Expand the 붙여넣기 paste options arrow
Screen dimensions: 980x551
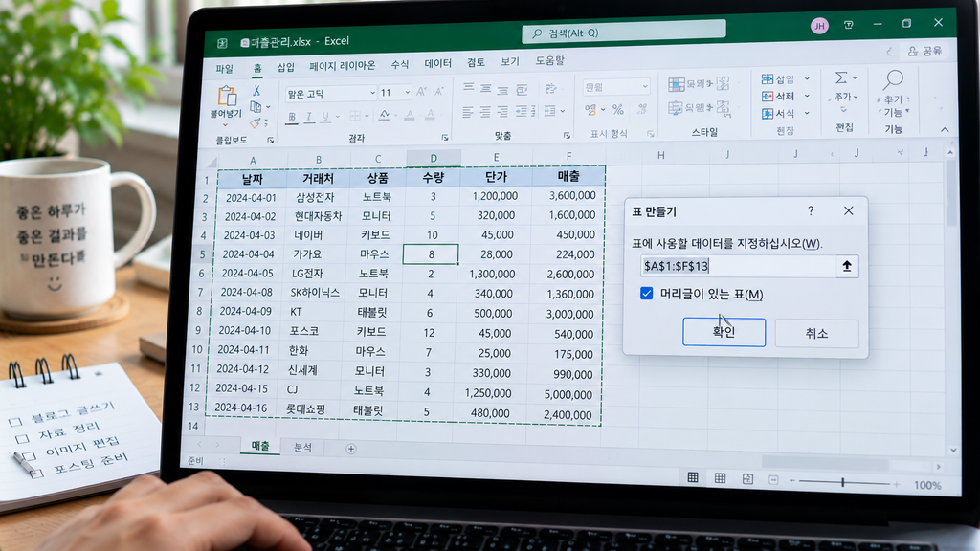coord(225,125)
